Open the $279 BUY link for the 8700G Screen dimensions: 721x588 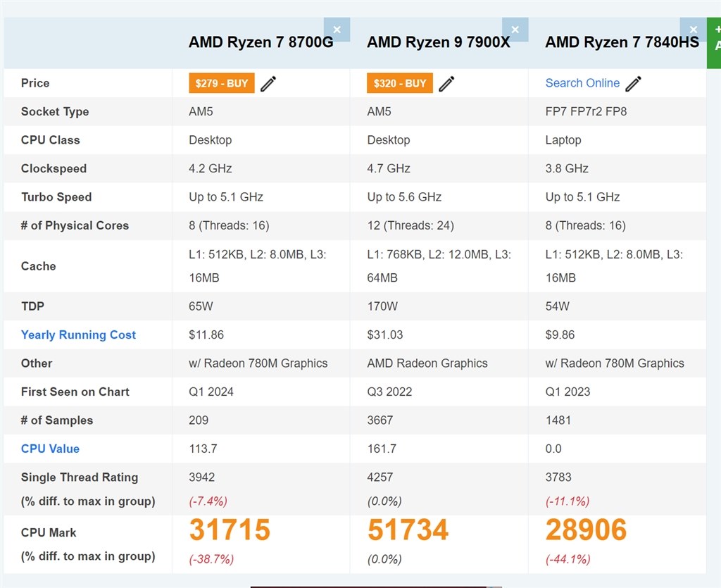220,82
